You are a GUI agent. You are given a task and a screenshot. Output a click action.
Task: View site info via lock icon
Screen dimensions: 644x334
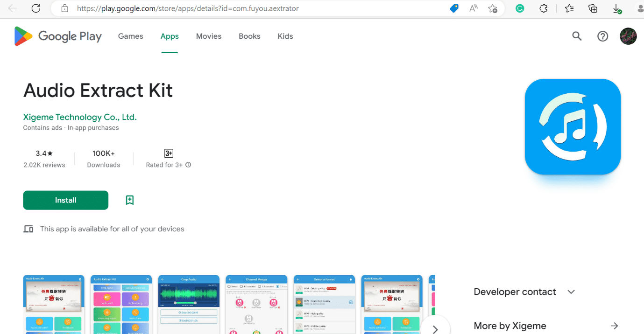tap(65, 8)
